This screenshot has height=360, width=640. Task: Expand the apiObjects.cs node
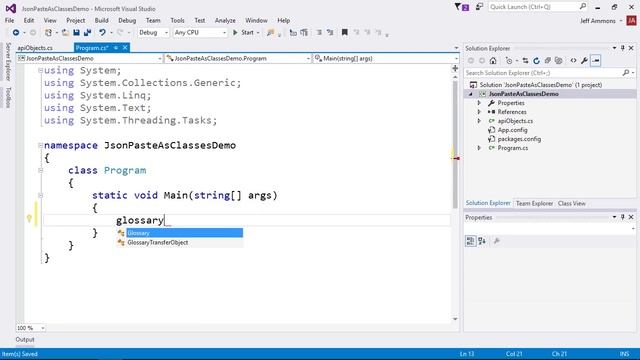point(479,121)
